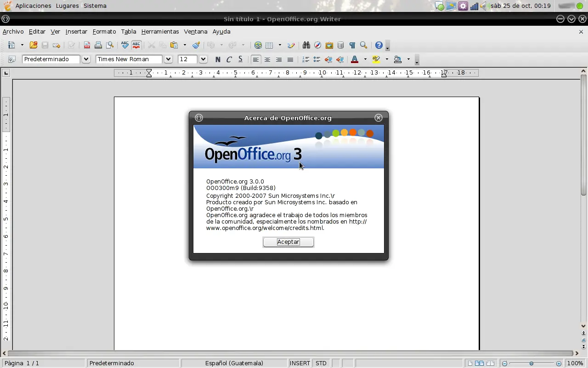Open the Herramientas menu
Screen dimensions: 588x368
pyautogui.click(x=160, y=32)
